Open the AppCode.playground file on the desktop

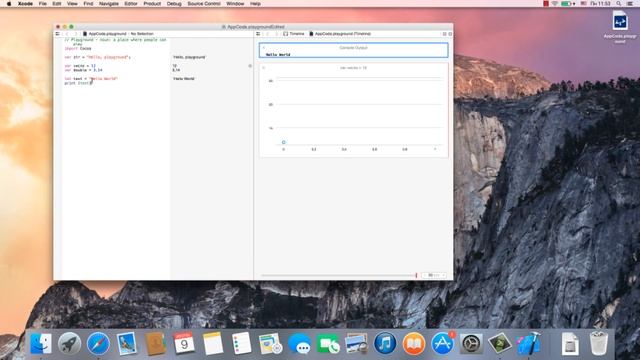tap(620, 26)
